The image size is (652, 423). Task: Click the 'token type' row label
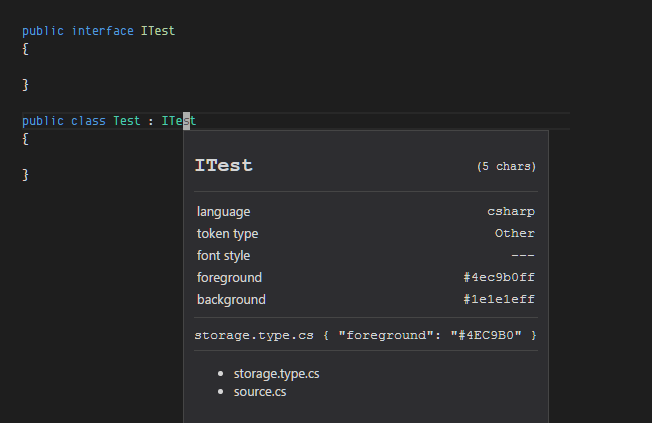coord(227,234)
